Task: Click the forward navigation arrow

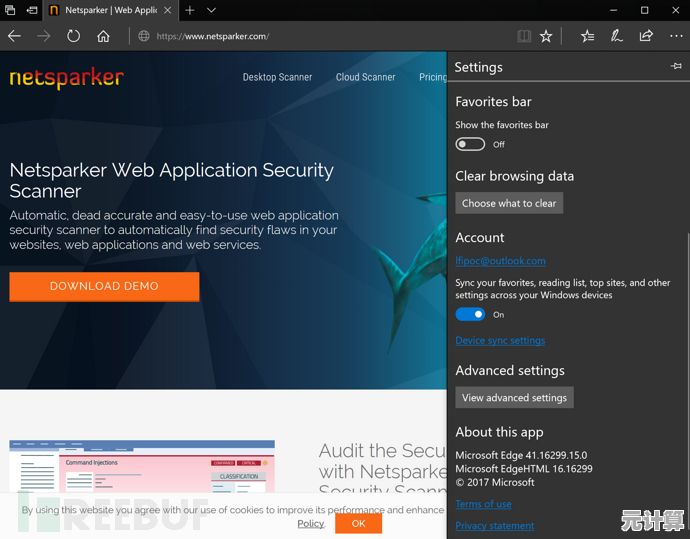Action: 43,36
